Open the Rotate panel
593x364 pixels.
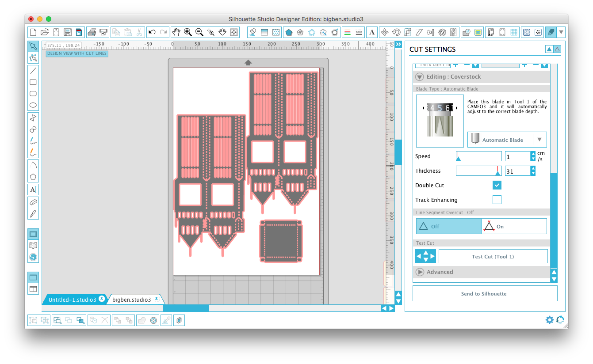pos(396,32)
